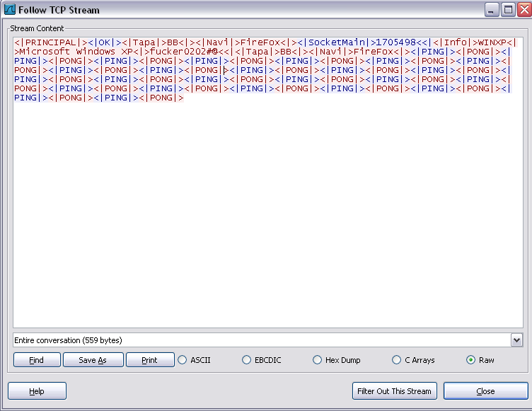Open Help for this dialog

(x=37, y=391)
